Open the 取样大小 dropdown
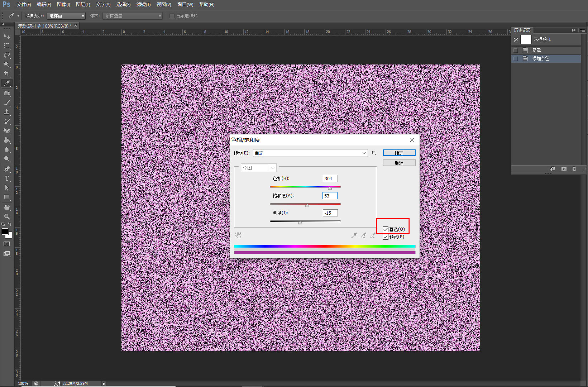The image size is (588, 387). 66,16
